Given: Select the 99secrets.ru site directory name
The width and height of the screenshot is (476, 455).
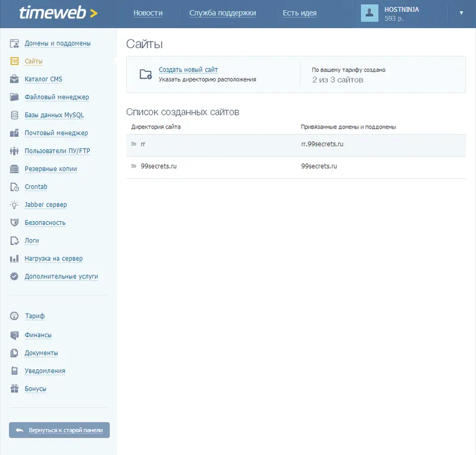Looking at the screenshot, I should click(x=158, y=167).
